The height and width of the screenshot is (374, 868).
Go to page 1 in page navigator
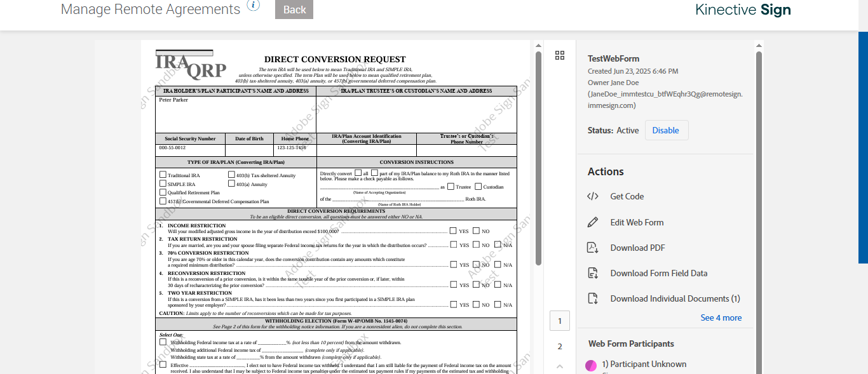click(x=560, y=321)
